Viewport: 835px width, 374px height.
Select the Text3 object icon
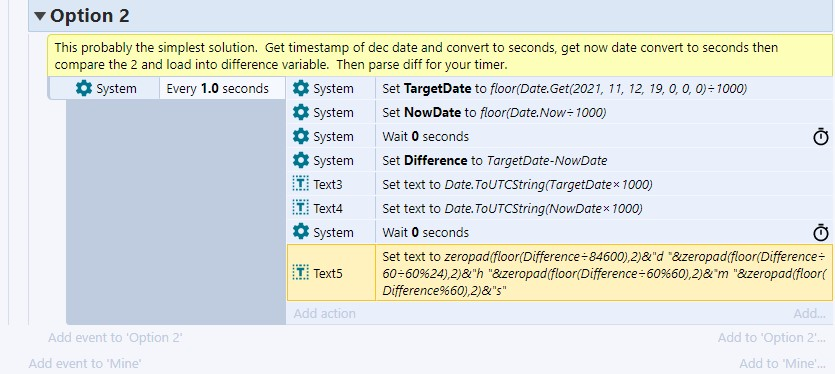[301, 184]
